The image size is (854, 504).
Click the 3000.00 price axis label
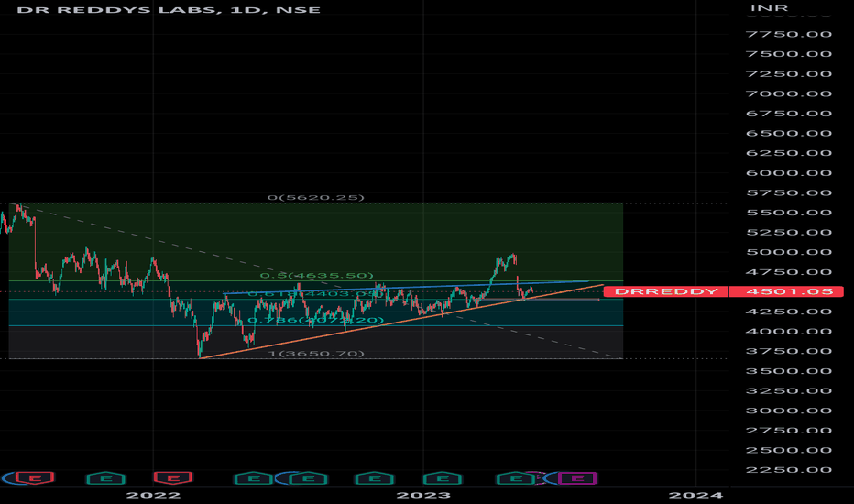click(789, 411)
